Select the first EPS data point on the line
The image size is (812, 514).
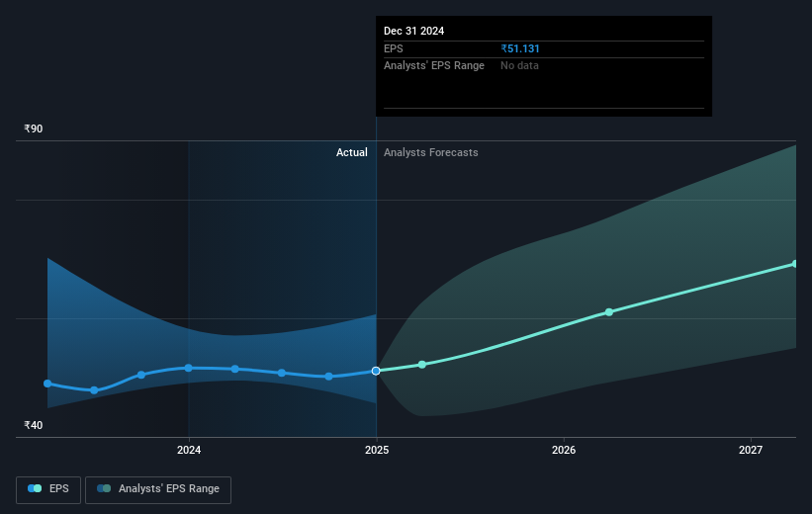tap(47, 384)
